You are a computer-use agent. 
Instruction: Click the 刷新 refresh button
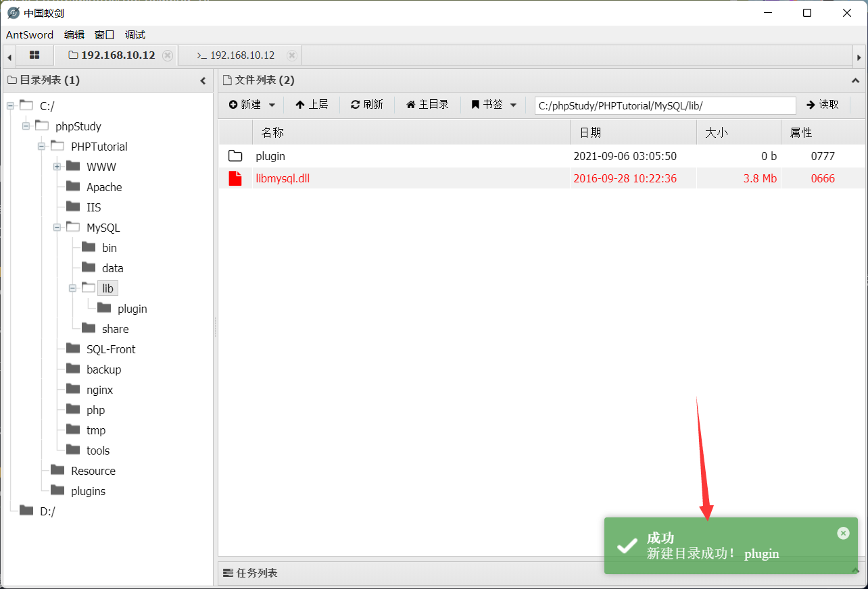[x=367, y=105]
